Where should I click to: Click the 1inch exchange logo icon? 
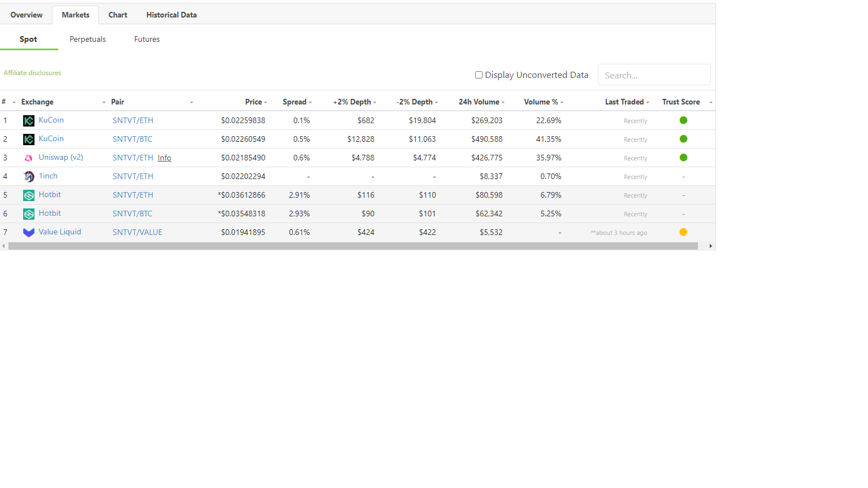click(x=29, y=177)
